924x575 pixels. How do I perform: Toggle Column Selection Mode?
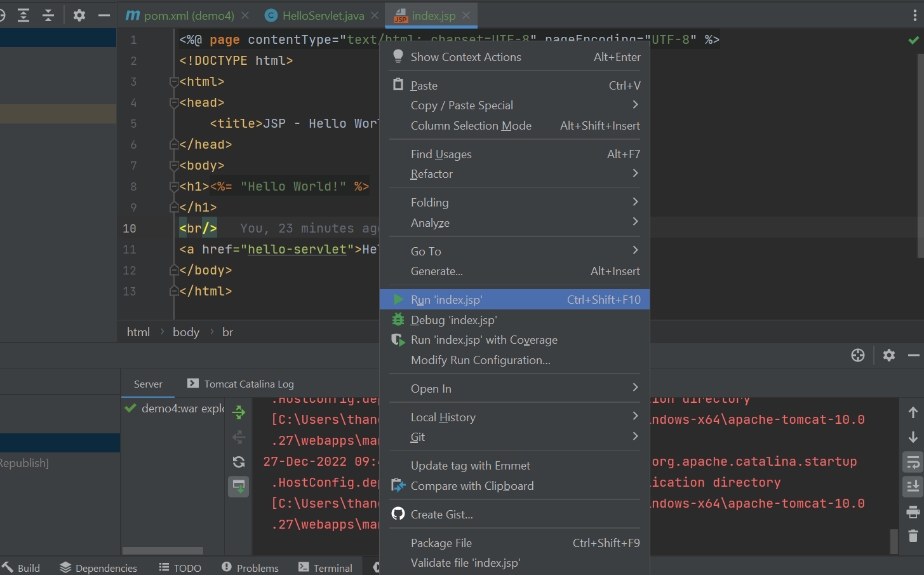514,126
